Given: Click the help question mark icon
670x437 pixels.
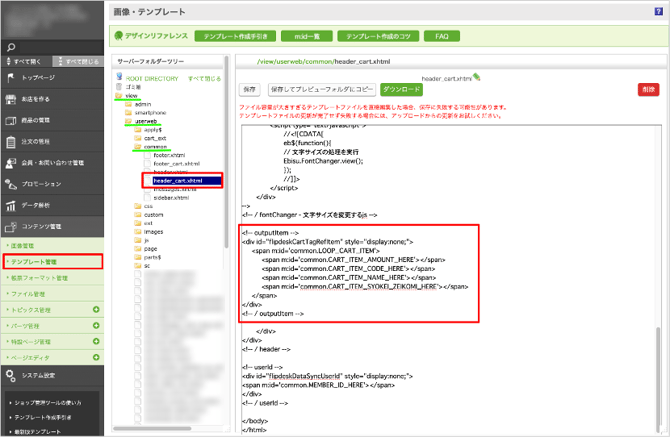Looking at the screenshot, I should (655, 11).
